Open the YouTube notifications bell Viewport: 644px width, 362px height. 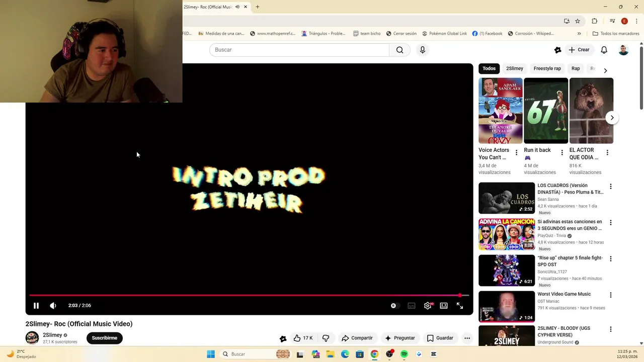click(604, 50)
